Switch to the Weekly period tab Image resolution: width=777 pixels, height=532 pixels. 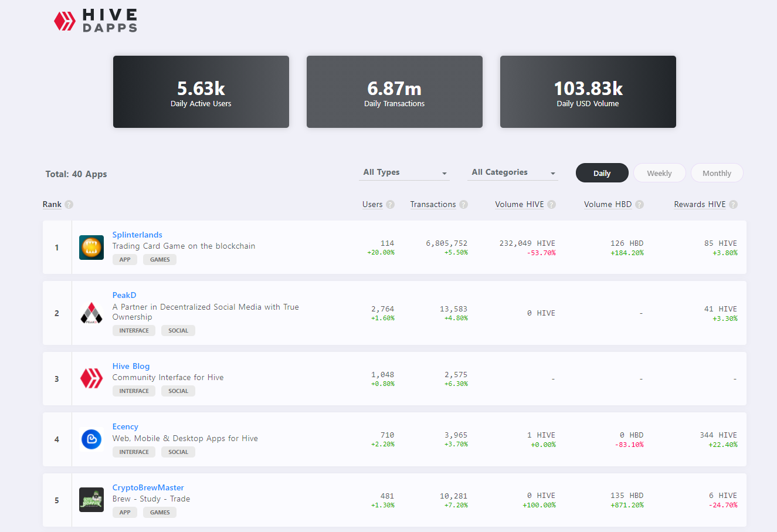point(660,173)
